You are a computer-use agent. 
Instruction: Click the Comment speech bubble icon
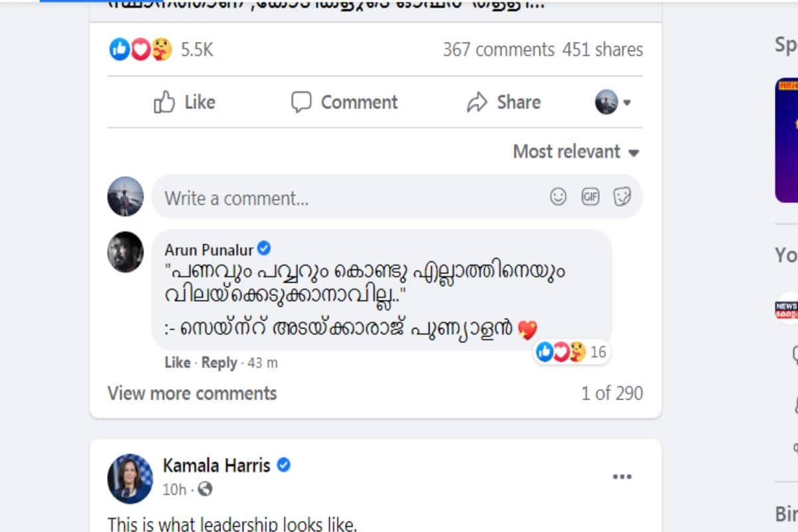[301, 102]
